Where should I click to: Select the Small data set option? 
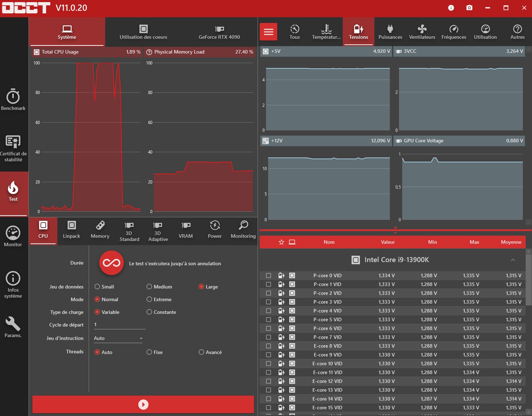click(97, 287)
